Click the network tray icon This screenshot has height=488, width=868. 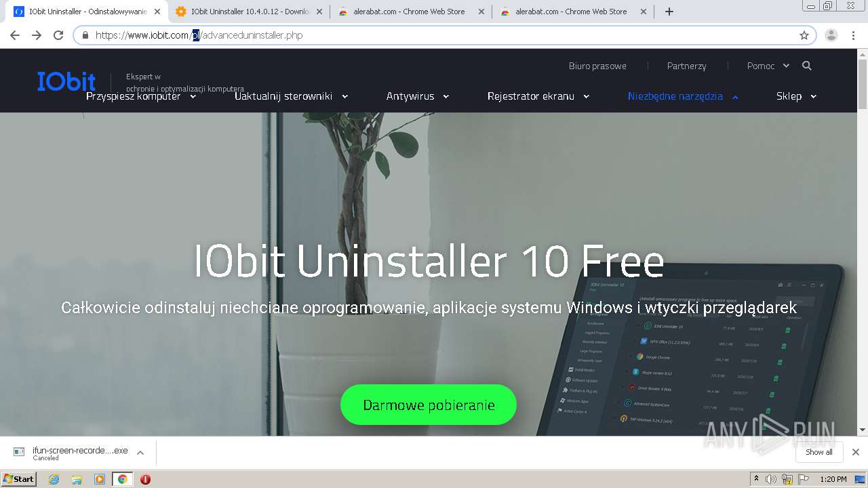(x=787, y=479)
